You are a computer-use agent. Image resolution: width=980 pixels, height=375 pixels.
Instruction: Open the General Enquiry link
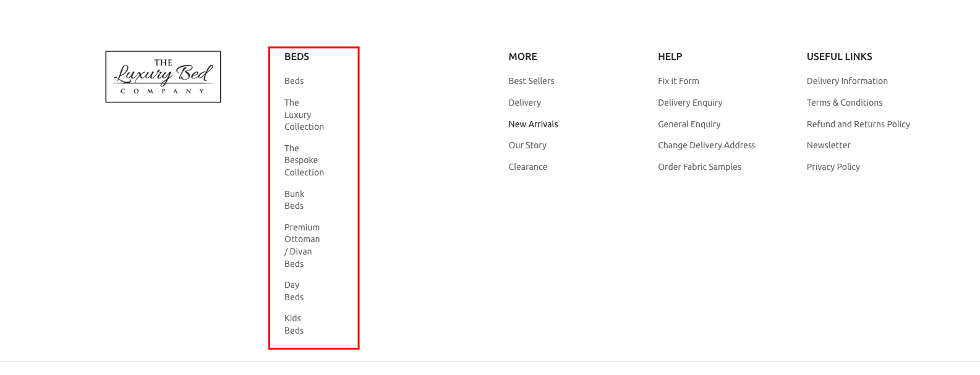point(689,124)
